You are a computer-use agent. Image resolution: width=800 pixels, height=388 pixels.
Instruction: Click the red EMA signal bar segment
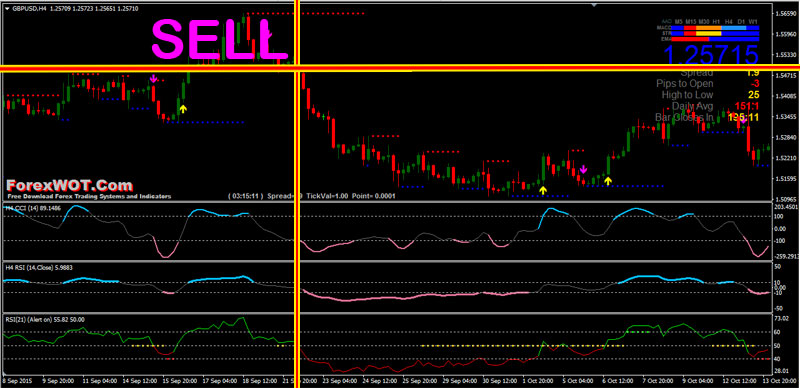coord(690,39)
